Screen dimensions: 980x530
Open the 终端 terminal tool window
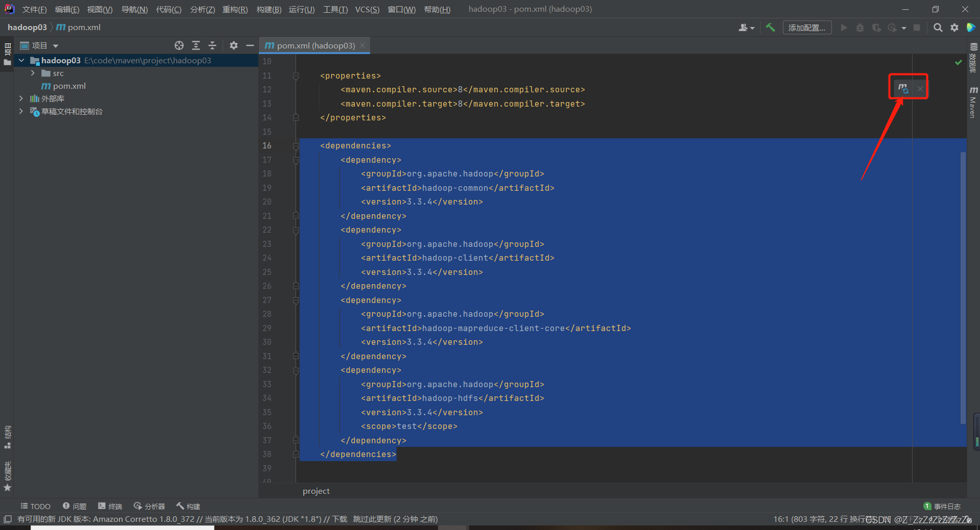click(110, 506)
